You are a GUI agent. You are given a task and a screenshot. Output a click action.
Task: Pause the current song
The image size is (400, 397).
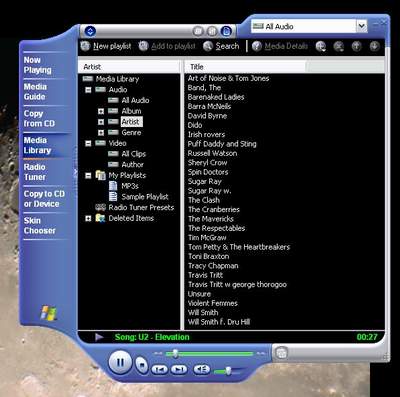coord(120,362)
